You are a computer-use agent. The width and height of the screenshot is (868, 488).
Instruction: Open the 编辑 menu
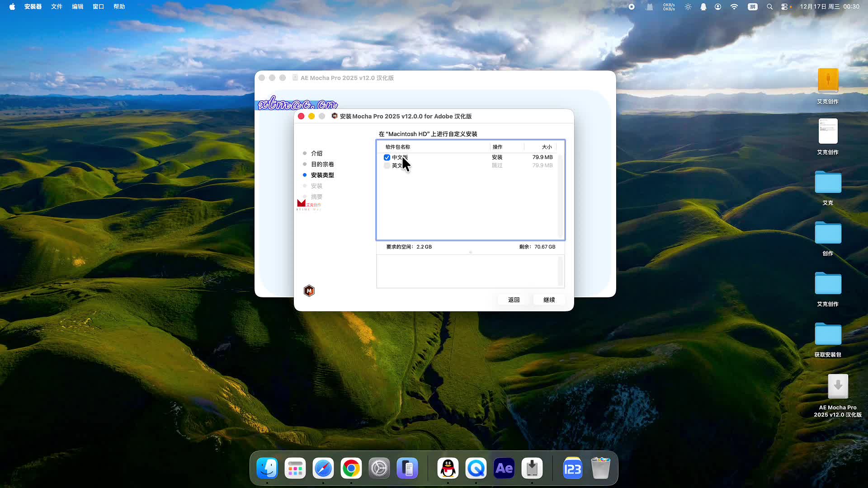(x=77, y=7)
